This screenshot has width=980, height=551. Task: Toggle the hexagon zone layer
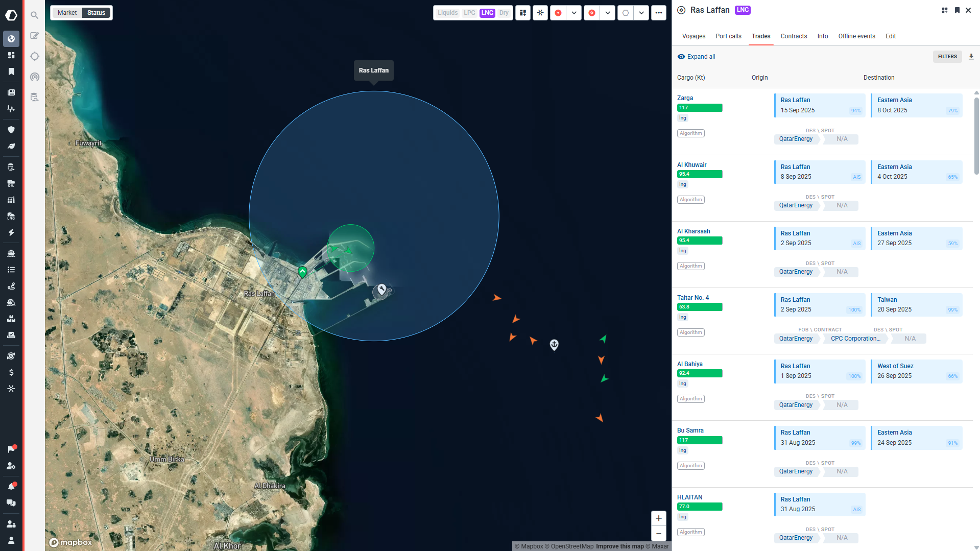(x=626, y=13)
